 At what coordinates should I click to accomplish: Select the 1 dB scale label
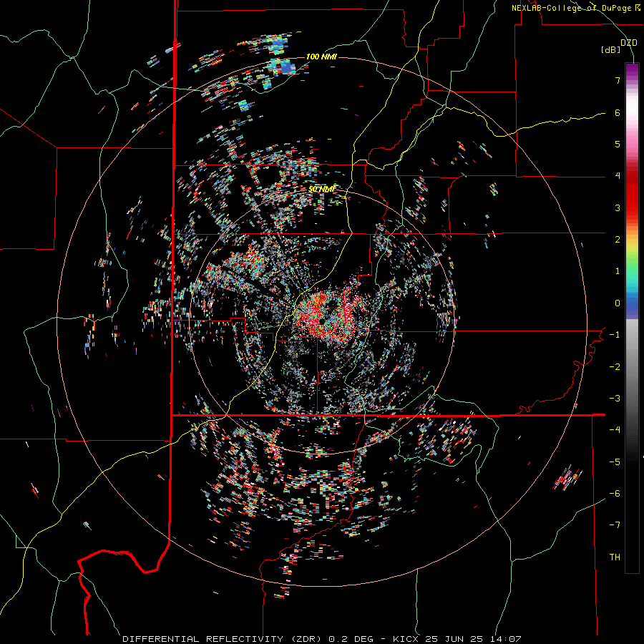(x=618, y=271)
